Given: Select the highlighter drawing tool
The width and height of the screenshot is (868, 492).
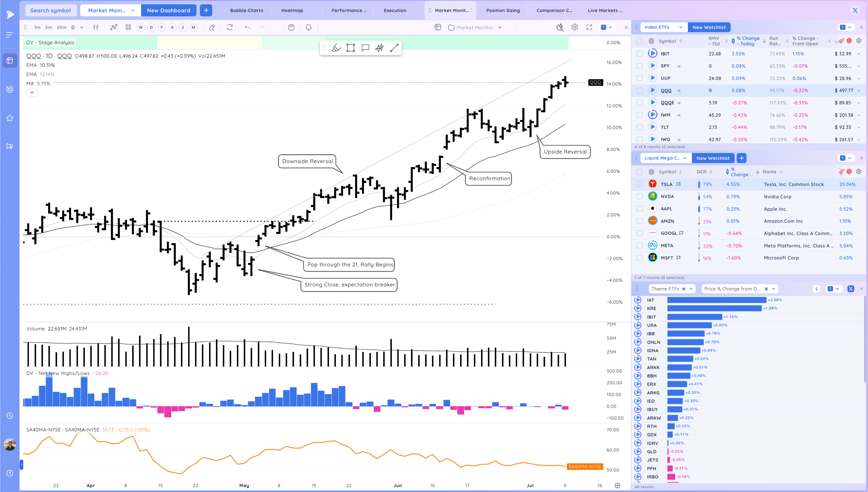Looking at the screenshot, I should click(x=336, y=48).
